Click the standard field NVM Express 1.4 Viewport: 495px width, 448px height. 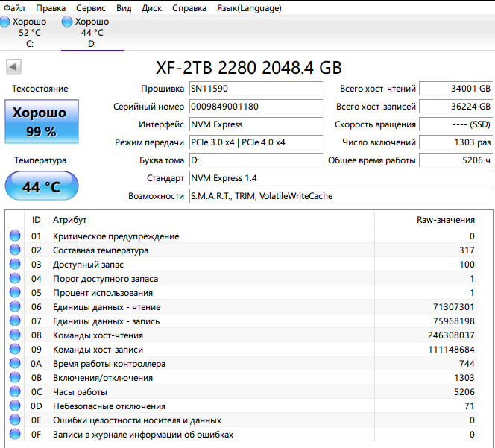[341, 178]
